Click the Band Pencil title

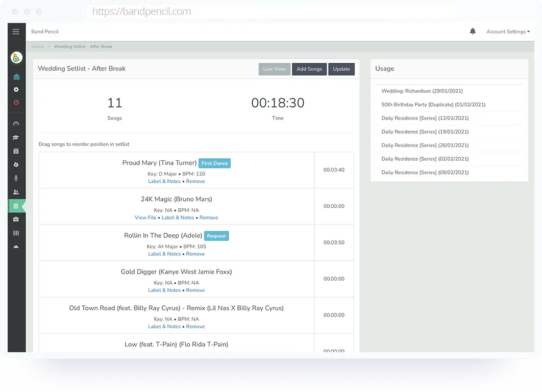point(45,32)
